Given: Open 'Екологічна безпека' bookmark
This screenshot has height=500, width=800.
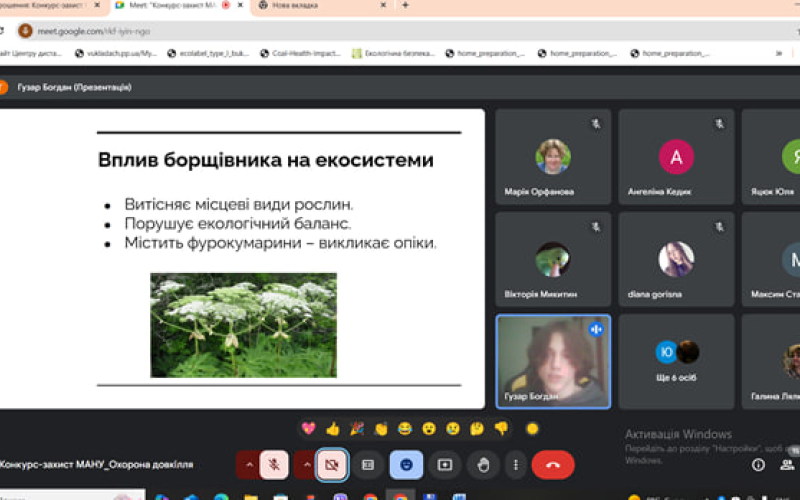Looking at the screenshot, I should pyautogui.click(x=393, y=53).
